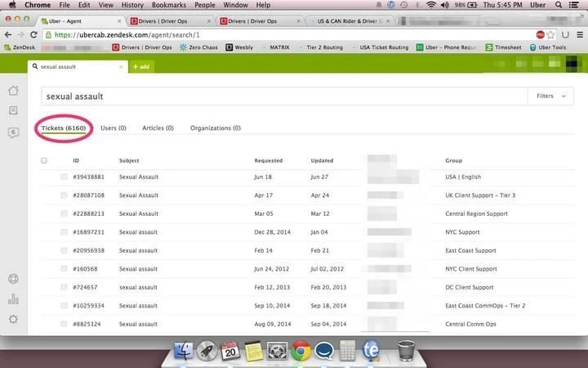Switch to the Users (0) tab
The image size is (588, 368).
pos(113,128)
